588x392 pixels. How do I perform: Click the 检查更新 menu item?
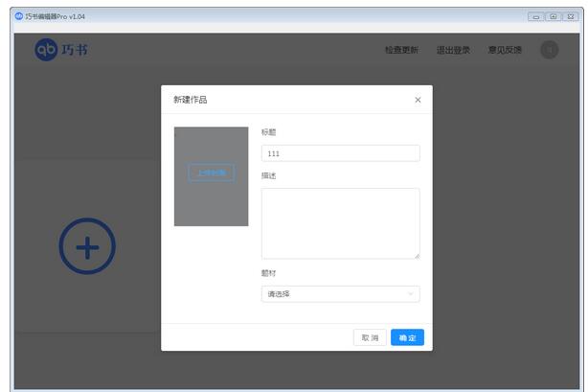(x=401, y=50)
